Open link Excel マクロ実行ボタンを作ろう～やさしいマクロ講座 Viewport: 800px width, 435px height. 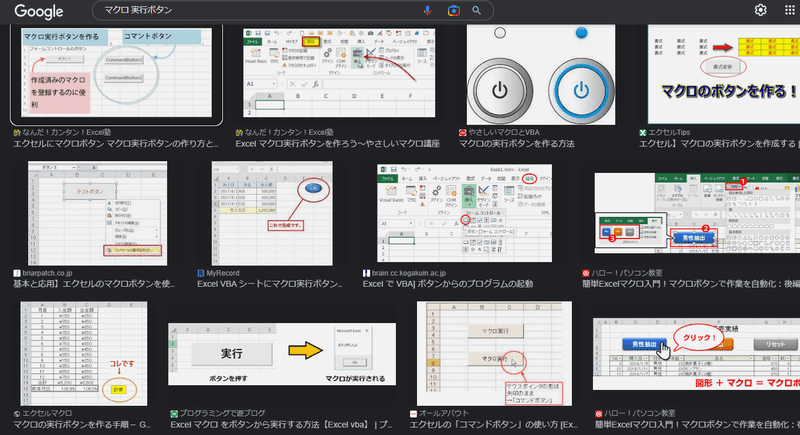point(338,144)
